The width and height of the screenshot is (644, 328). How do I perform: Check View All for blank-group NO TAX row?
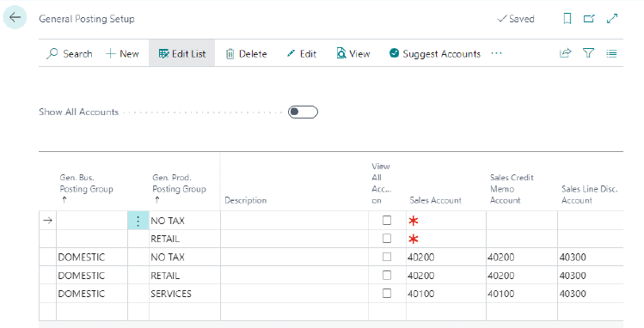[387, 220]
